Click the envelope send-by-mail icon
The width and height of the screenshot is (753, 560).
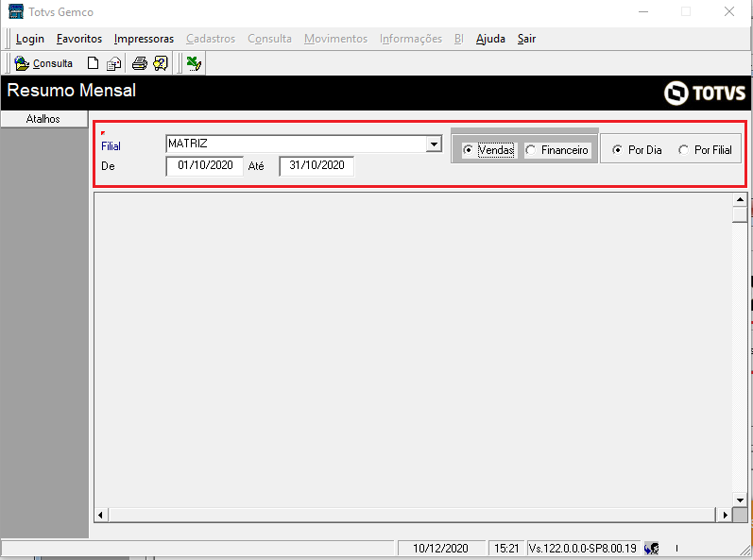(113, 63)
